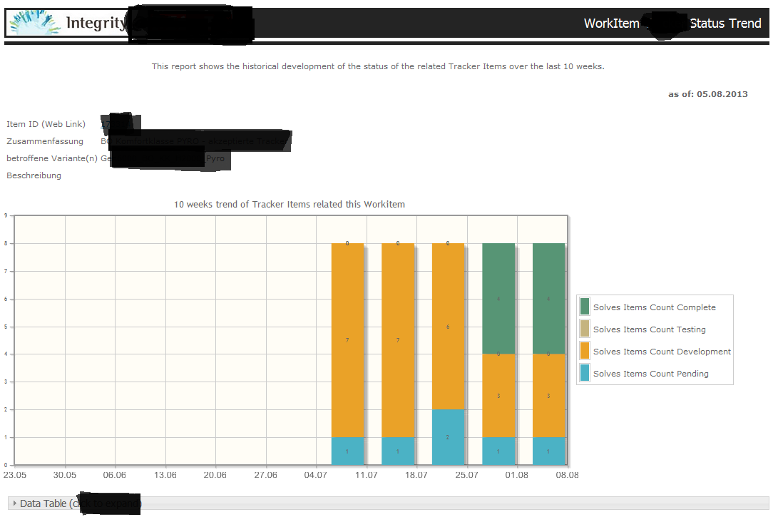Click the x-axis label 11.07
The height and width of the screenshot is (532, 773).
367,475
